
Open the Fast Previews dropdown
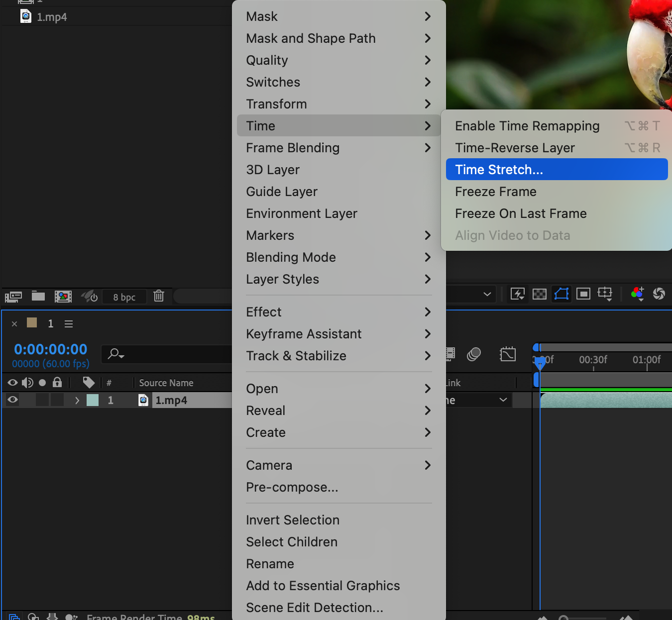[518, 294]
